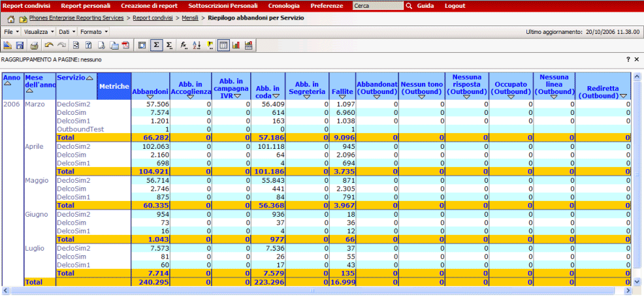
Task: Select the OutboundTest service row label
Action: tap(80, 129)
